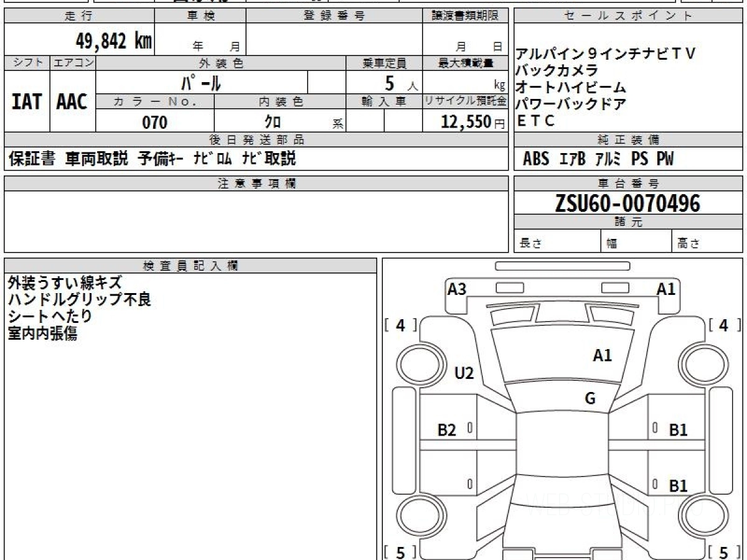Click the B2 mark on left front door
Image resolution: width=747 pixels, height=560 pixels.
[x=447, y=430]
